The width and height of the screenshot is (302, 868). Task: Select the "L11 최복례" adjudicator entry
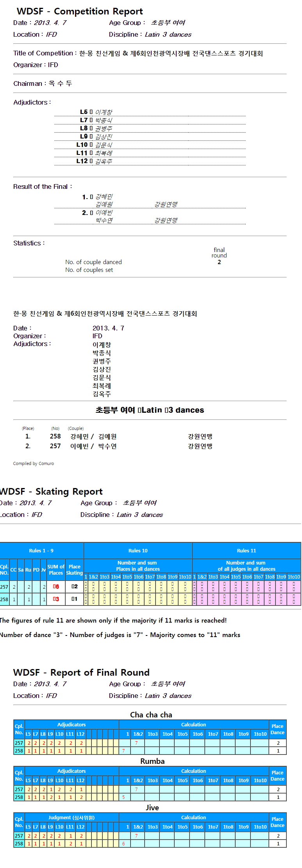94,153
